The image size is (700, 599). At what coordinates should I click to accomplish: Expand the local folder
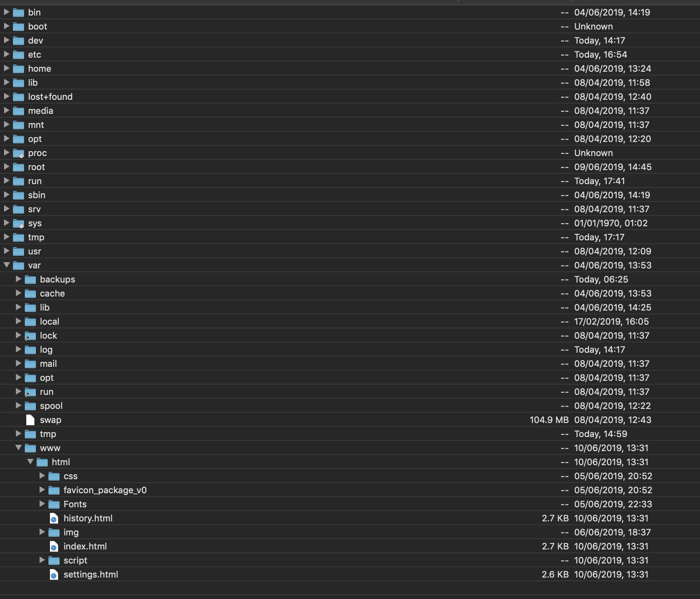tap(18, 321)
